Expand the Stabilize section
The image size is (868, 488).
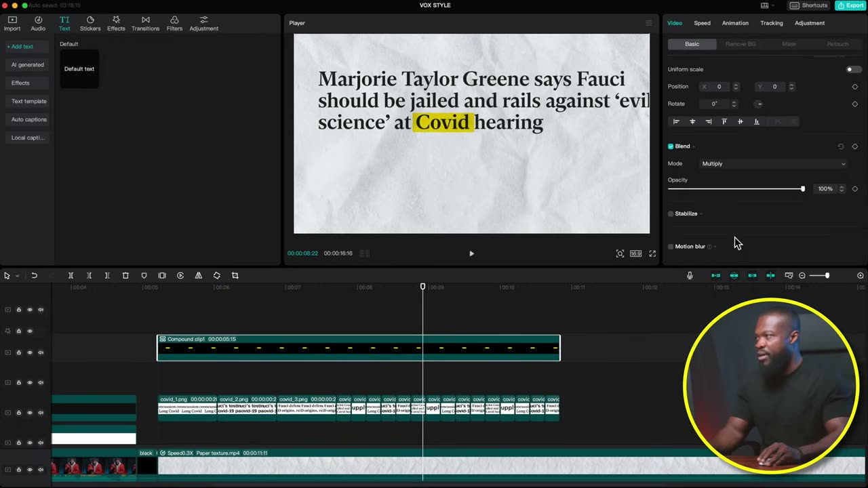(701, 214)
